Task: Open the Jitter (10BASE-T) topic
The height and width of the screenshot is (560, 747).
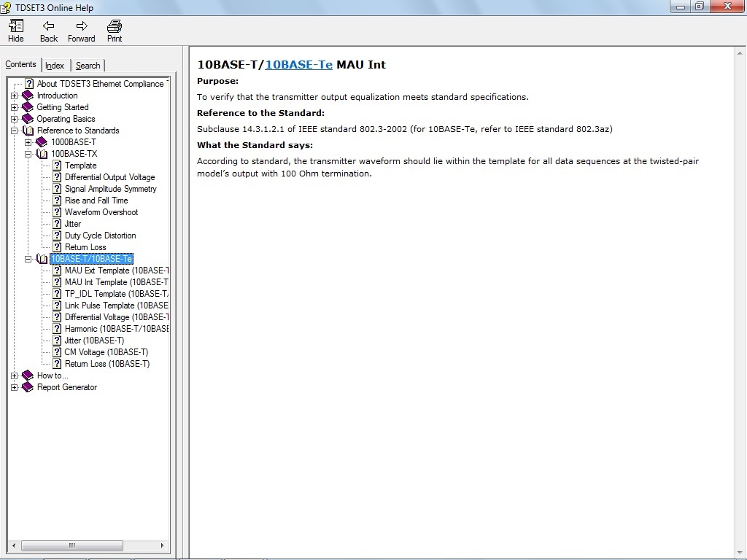Action: click(94, 341)
